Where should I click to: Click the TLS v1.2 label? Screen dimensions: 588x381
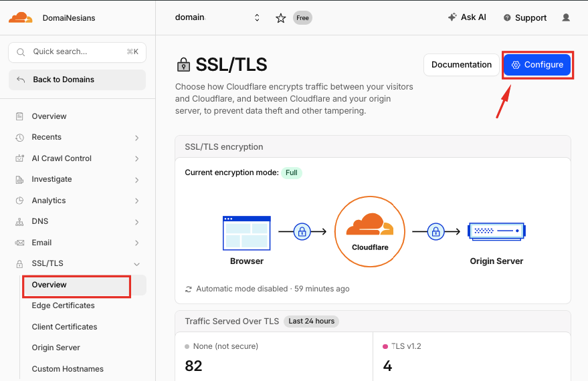[406, 346]
